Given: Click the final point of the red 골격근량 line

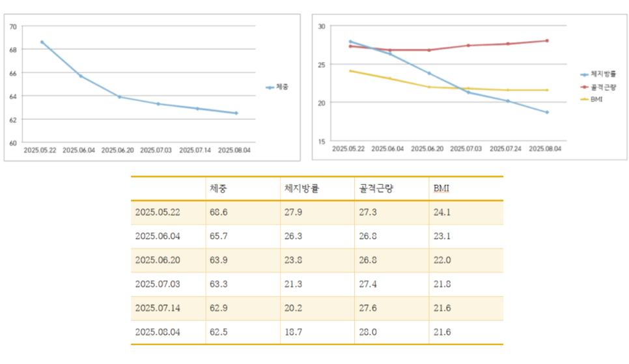Looking at the screenshot, I should tap(547, 40).
